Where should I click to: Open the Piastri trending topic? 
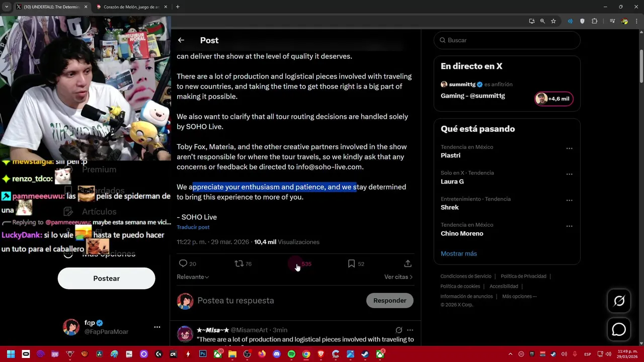(450, 155)
